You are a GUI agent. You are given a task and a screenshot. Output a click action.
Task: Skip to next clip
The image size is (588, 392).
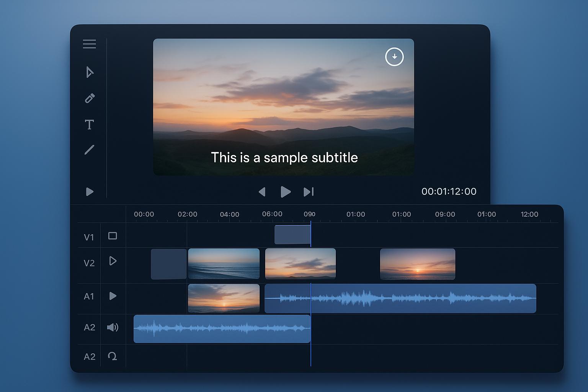point(309,191)
